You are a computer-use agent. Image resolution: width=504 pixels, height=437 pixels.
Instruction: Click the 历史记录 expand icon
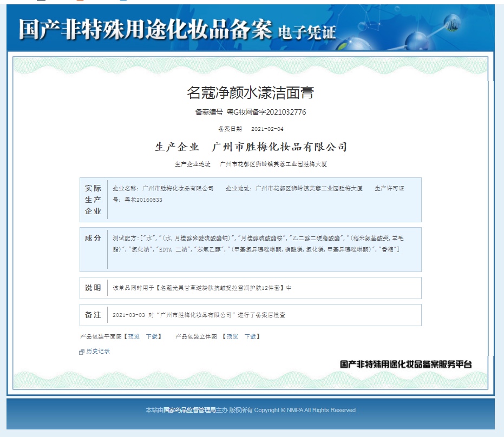click(82, 352)
